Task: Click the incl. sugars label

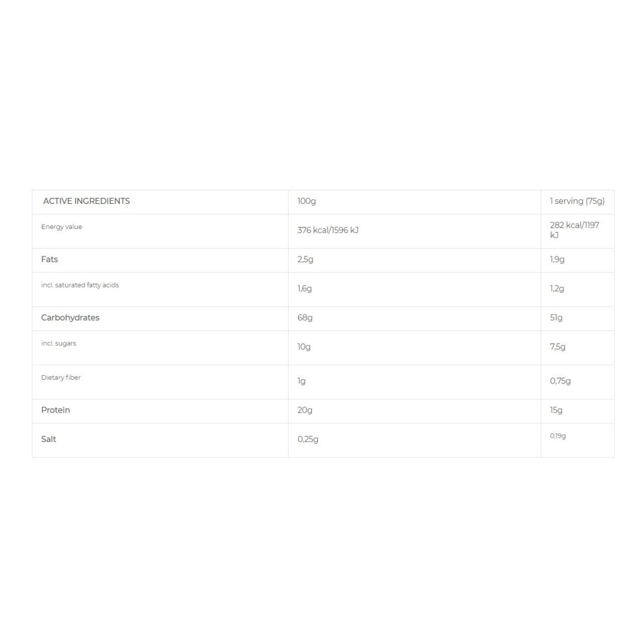Action: [x=58, y=344]
